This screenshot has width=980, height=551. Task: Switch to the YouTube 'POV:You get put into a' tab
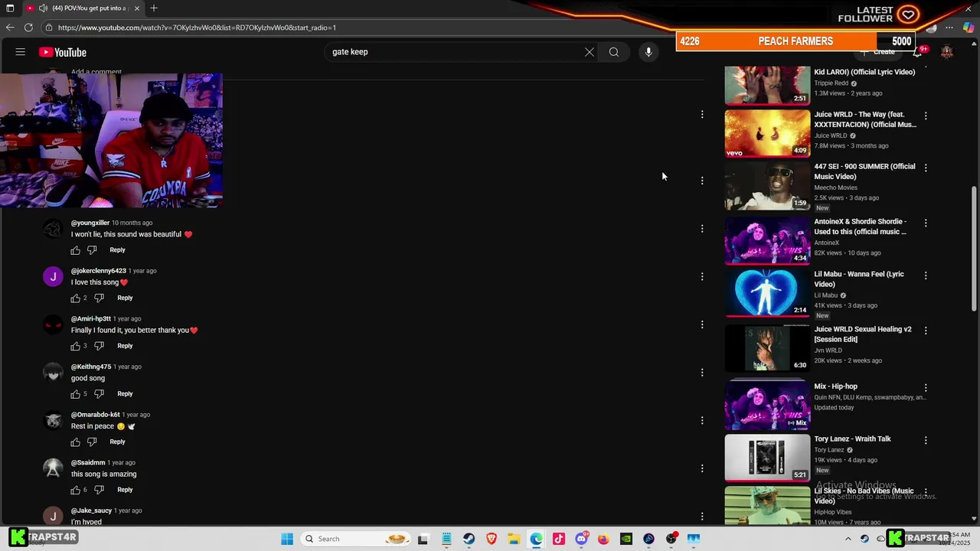(x=84, y=8)
